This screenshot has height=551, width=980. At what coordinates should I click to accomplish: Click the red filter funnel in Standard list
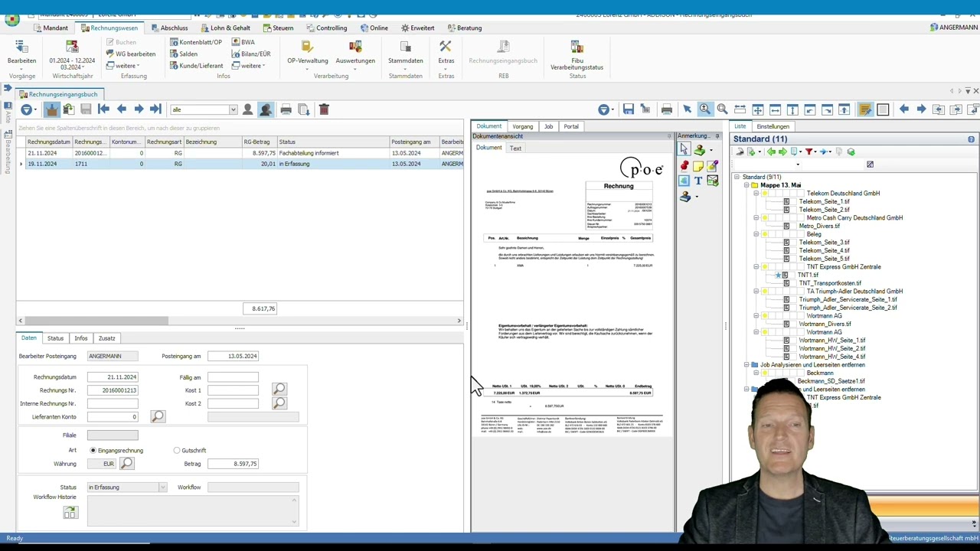(x=808, y=152)
